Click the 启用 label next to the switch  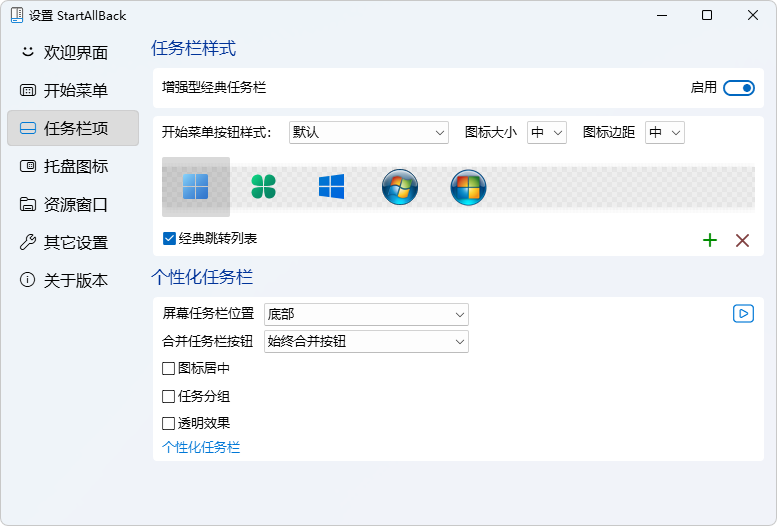pos(704,88)
